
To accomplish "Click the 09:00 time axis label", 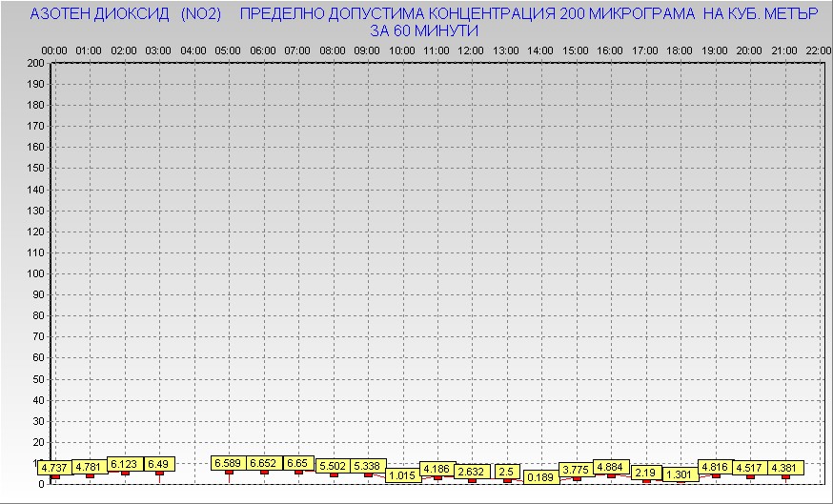I will 367,50.
